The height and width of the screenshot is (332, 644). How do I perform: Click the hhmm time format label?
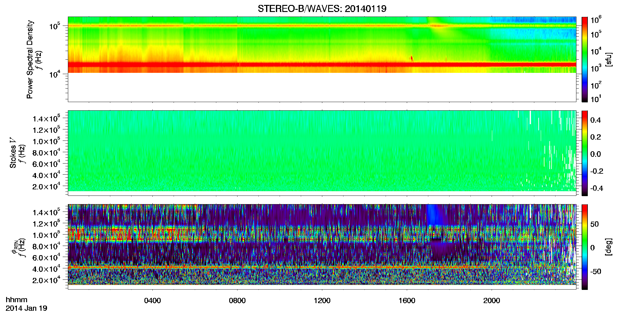17,300
